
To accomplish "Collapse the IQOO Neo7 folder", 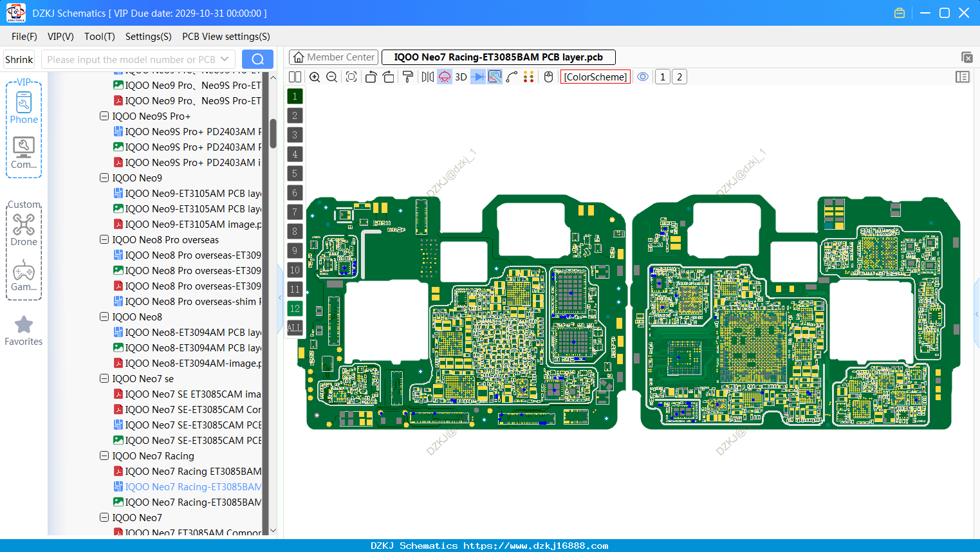I will 104,518.
